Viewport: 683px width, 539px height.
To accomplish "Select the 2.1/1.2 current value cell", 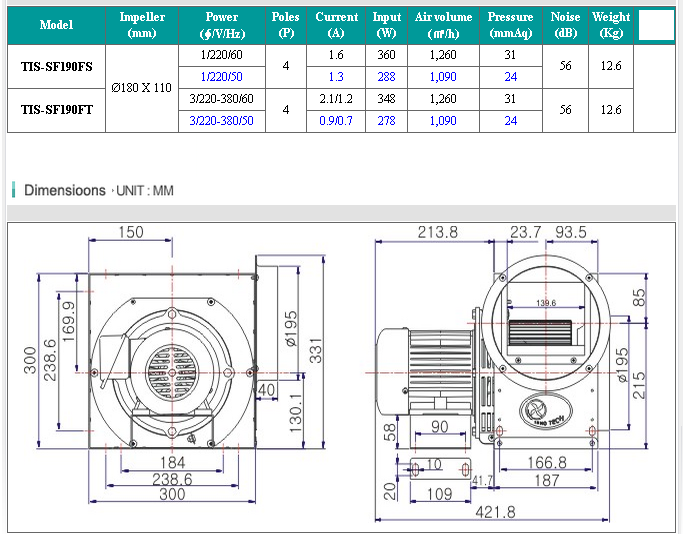I will (x=336, y=99).
